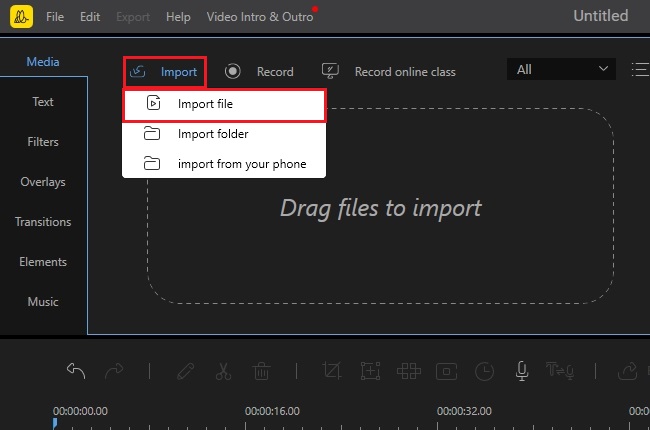Click the Record circle icon
This screenshot has height=430, width=650.
pyautogui.click(x=233, y=71)
